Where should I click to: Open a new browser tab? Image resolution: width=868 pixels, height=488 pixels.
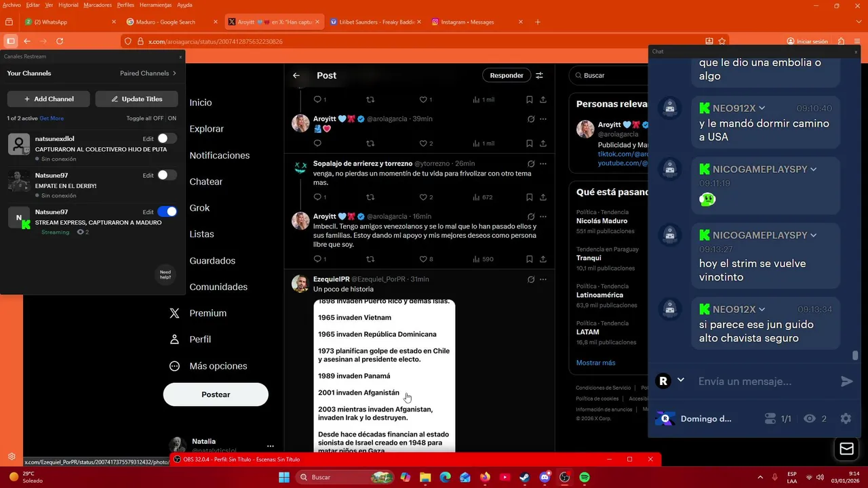(538, 22)
